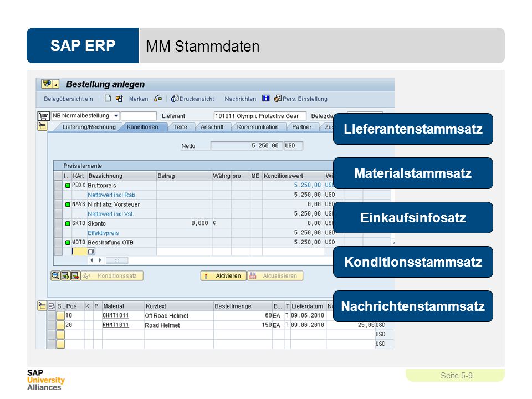
Task: Click the lock icon after Merken
Action: click(158, 99)
